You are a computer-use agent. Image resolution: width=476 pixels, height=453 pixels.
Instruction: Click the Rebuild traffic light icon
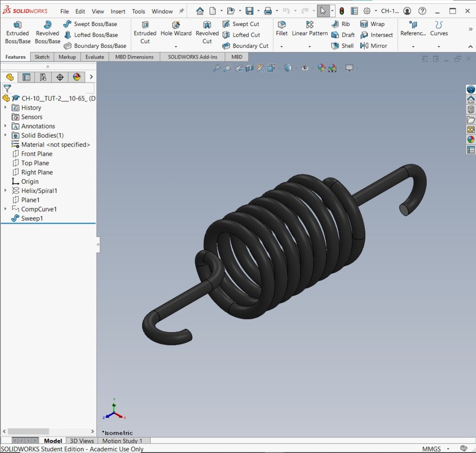point(342,11)
